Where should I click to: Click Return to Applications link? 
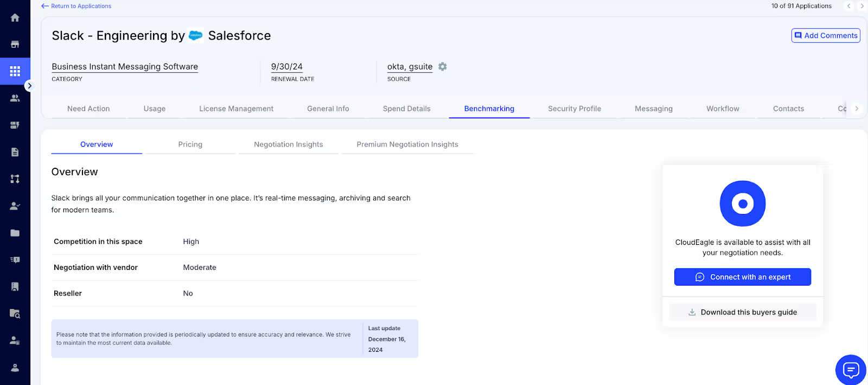click(x=76, y=6)
